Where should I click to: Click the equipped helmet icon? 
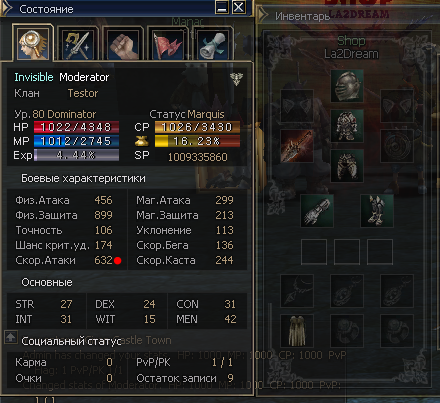pos(347,86)
